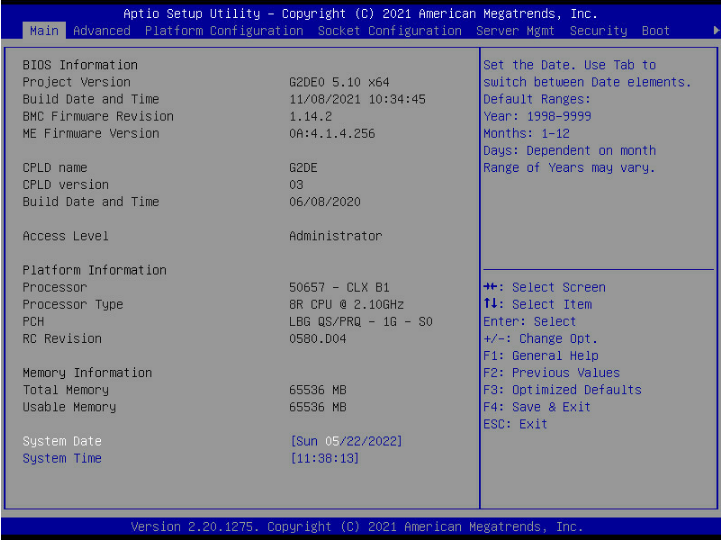Viewport: 722px width, 540px height.
Task: Click the System Time value field
Action: [x=324, y=458]
